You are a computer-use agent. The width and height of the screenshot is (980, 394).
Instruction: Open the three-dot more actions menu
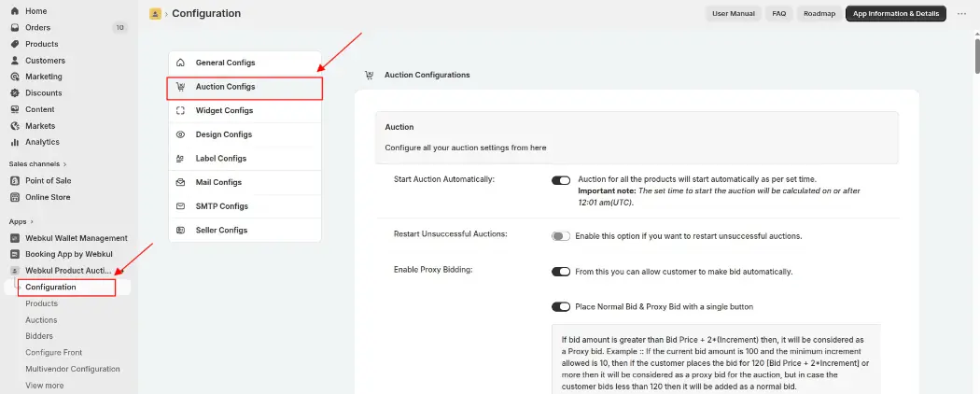click(961, 13)
